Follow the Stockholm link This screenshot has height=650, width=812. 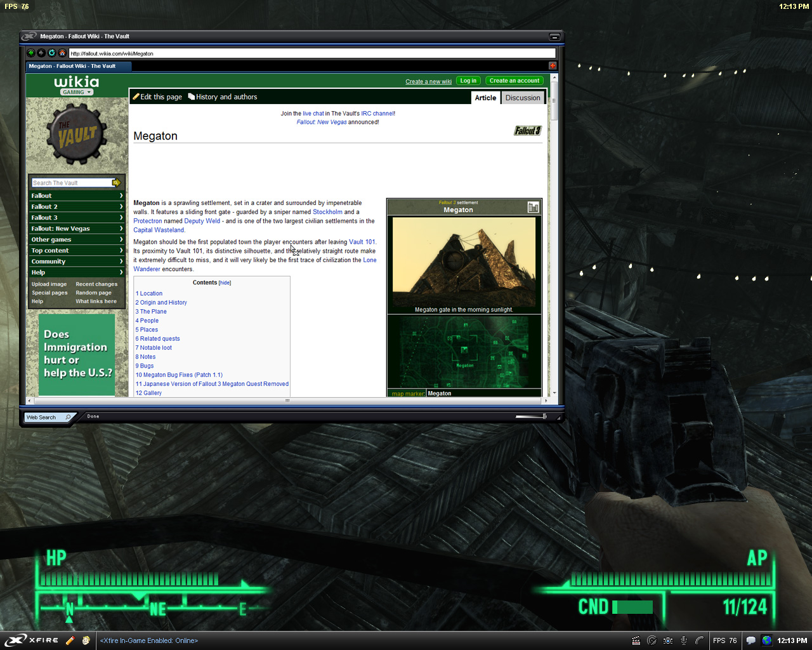(327, 212)
